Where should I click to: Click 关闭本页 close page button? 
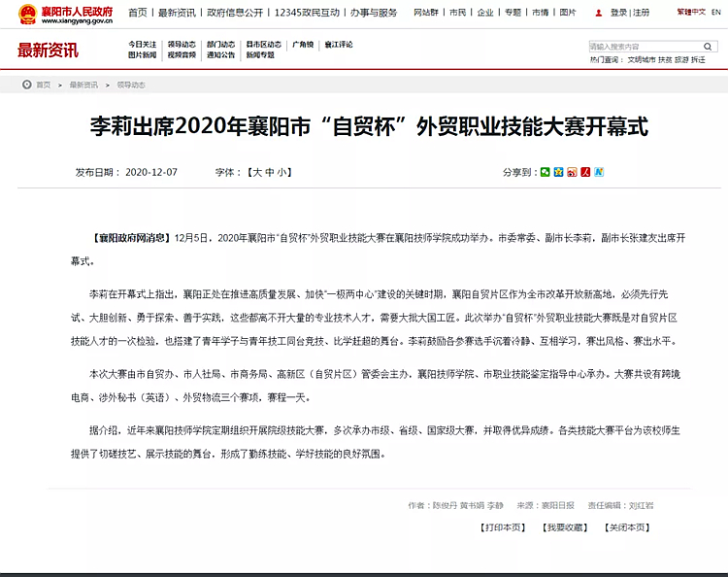627,527
